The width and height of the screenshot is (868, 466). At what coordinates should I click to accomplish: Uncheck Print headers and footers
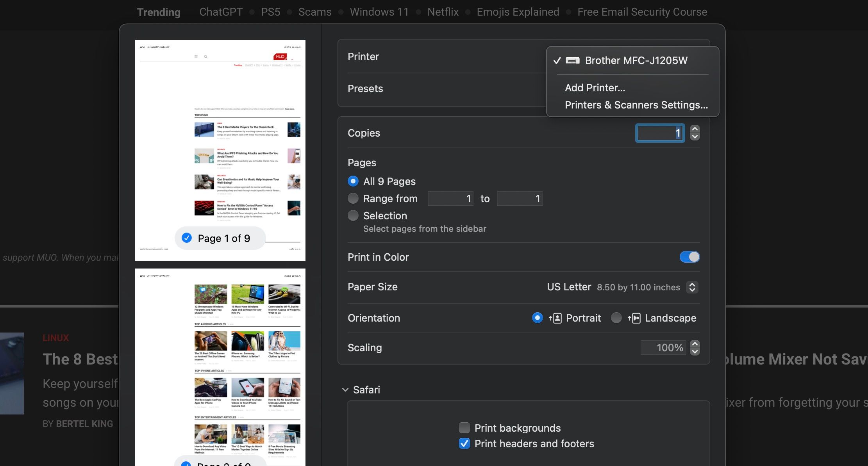click(464, 443)
